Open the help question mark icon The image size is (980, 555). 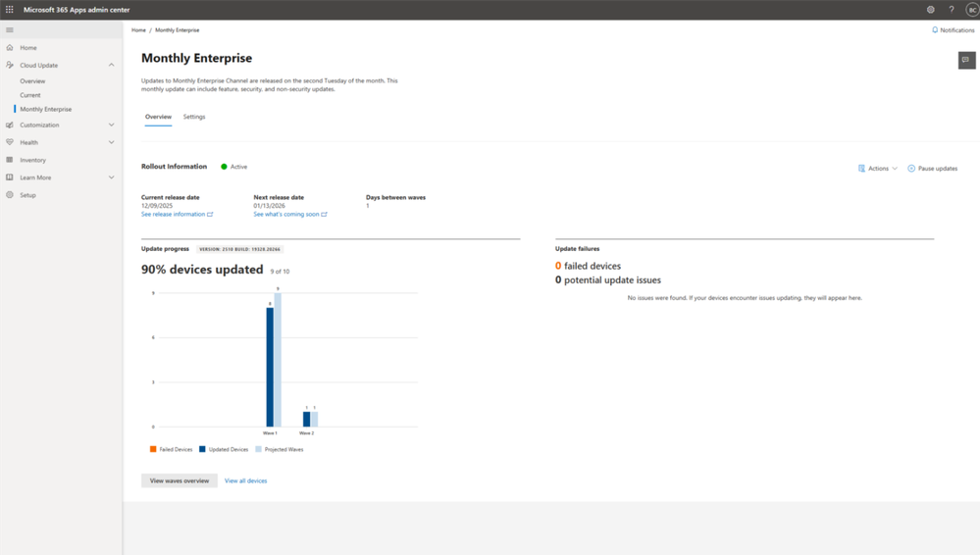(952, 10)
